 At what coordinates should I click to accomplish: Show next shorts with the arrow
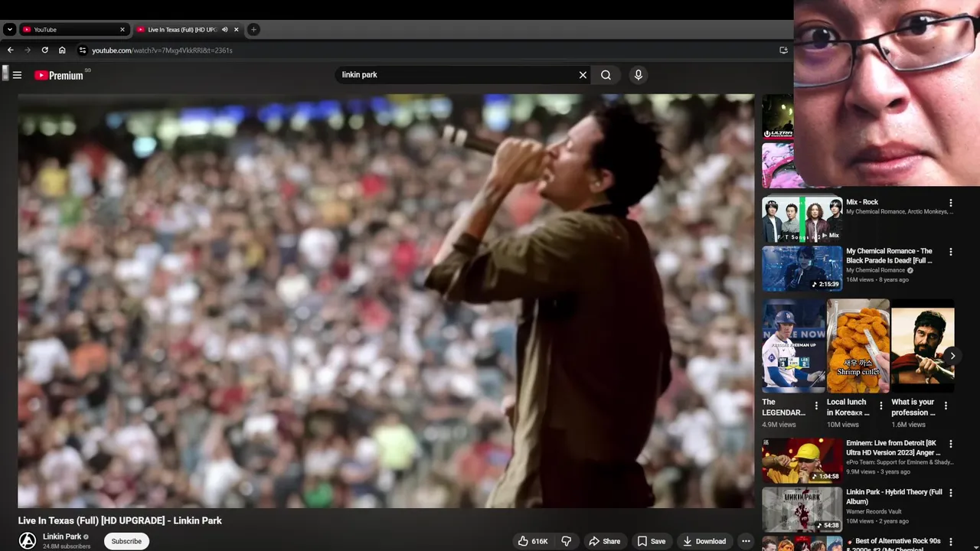pos(952,356)
